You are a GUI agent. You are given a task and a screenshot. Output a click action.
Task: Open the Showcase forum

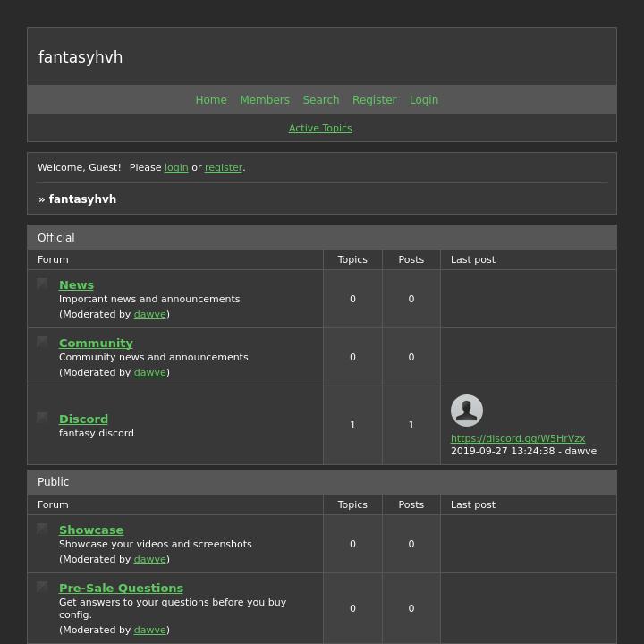pyautogui.click(x=91, y=530)
